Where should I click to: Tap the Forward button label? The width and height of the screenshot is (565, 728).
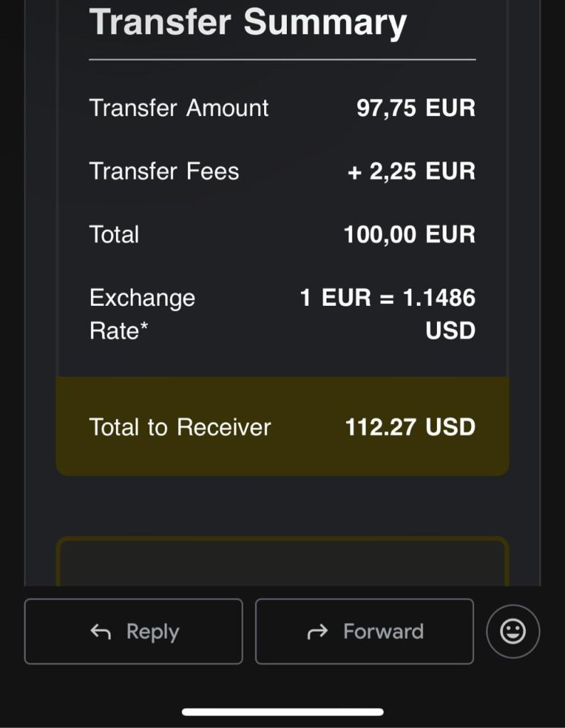coord(383,631)
